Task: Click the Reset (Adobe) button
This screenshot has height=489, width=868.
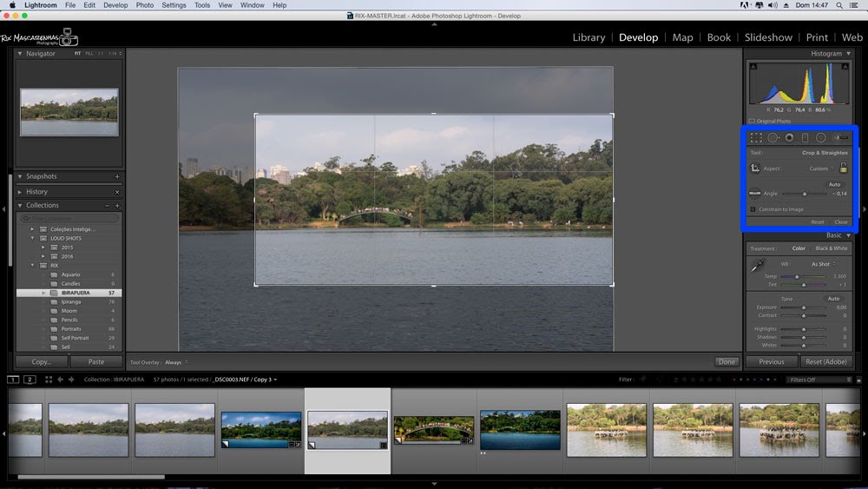Action: pyautogui.click(x=825, y=361)
